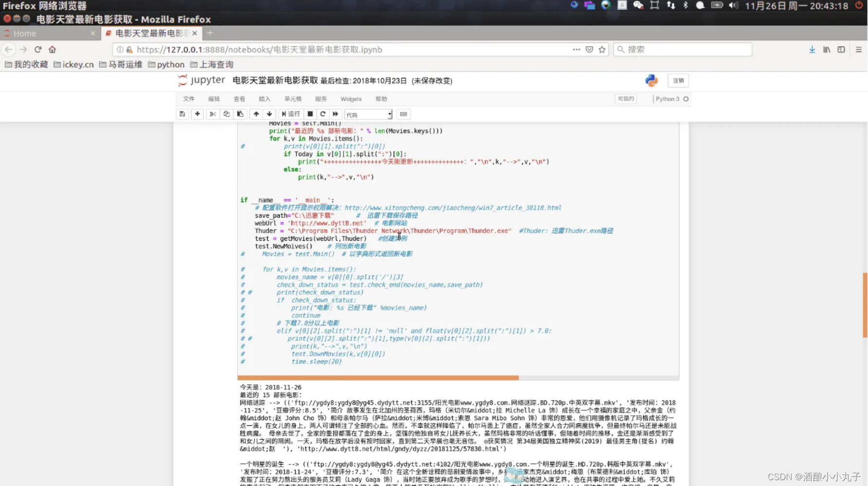The height and width of the screenshot is (486, 868).
Task: Toggle the 可信的 notebook trust status
Action: click(626, 99)
